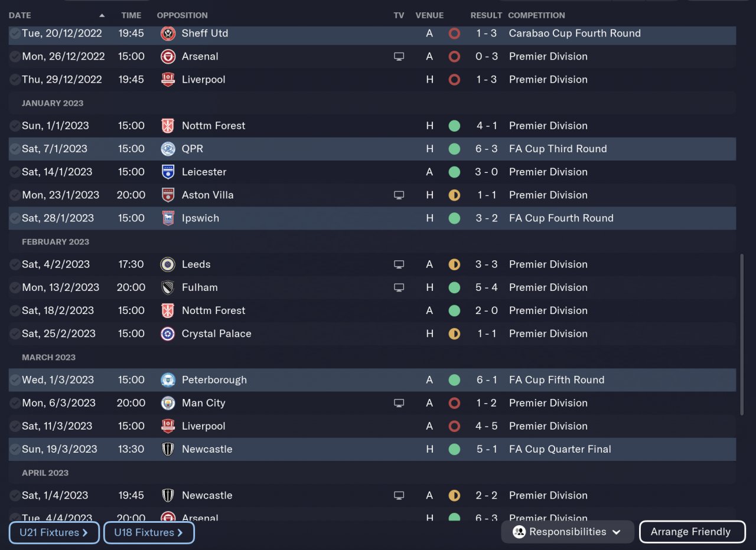This screenshot has height=550, width=756.
Task: Click the Ipswich club badge icon
Action: 168,218
